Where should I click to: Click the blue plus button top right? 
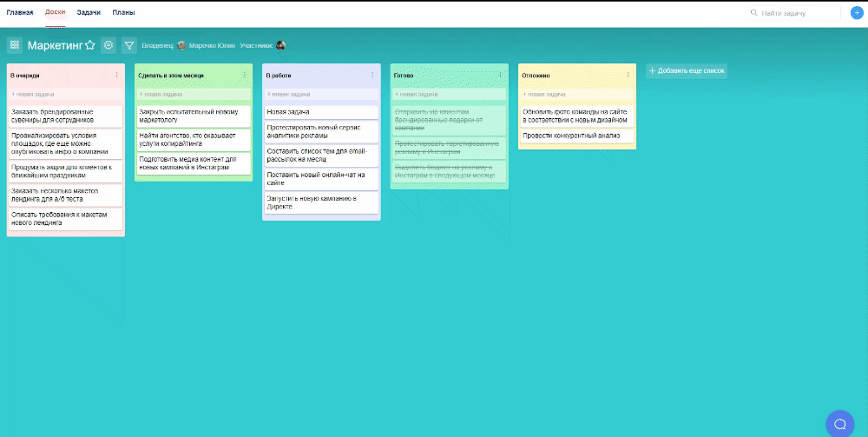857,13
